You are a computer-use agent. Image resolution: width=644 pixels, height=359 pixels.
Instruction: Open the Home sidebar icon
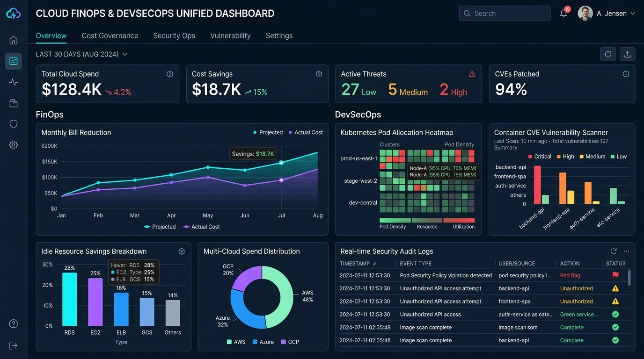tap(14, 40)
